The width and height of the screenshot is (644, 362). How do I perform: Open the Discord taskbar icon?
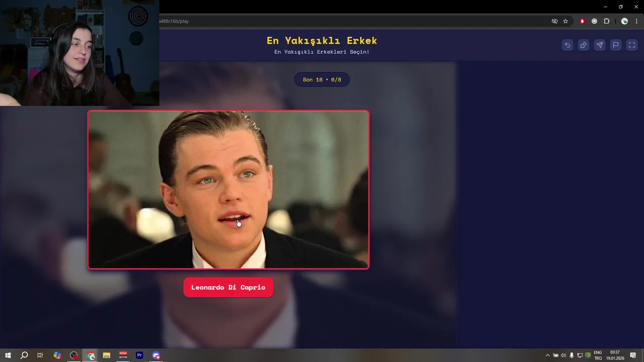pyautogui.click(x=156, y=355)
